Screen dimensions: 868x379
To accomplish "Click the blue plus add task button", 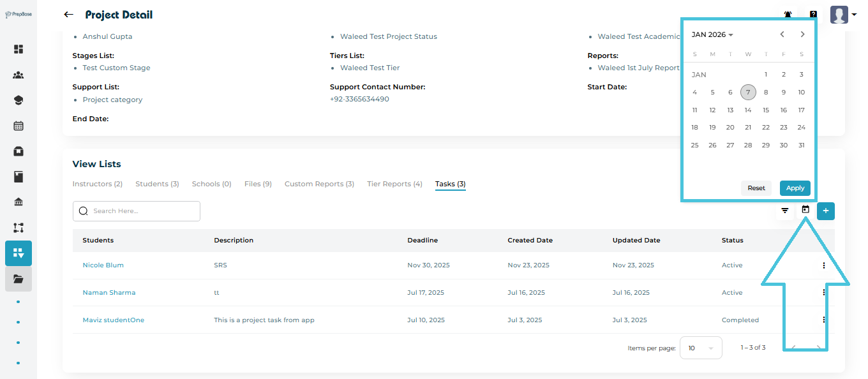I will pyautogui.click(x=825, y=211).
